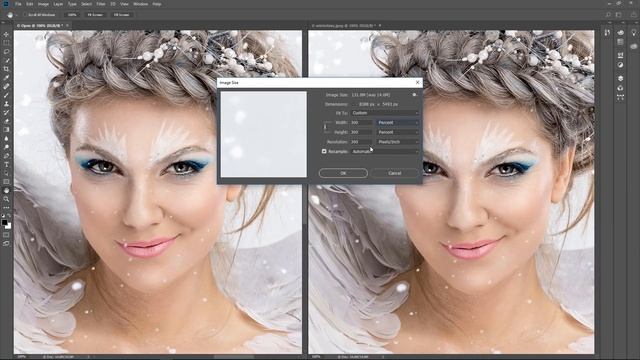Click the Resolution value field in Image Size
This screenshot has height=360, width=640.
click(362, 142)
